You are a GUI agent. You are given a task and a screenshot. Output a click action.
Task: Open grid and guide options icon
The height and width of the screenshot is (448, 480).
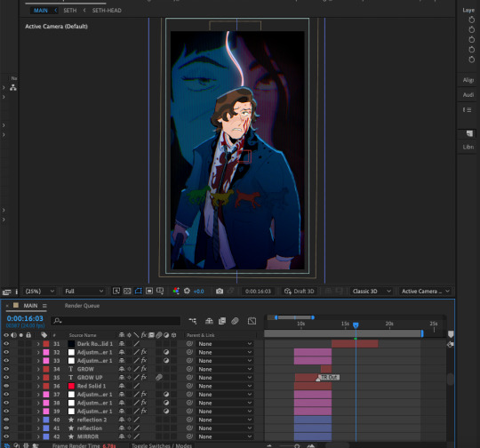click(160, 291)
